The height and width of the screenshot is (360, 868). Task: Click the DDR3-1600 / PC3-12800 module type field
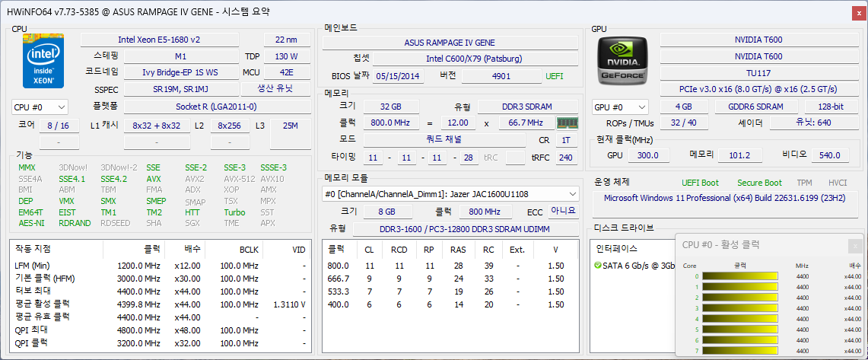pyautogui.click(x=466, y=229)
